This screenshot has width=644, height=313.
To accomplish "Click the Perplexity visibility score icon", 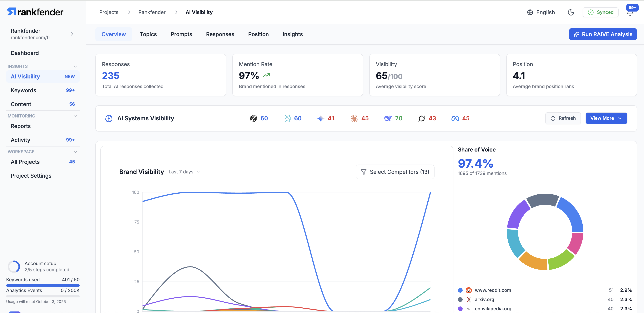I will [287, 118].
